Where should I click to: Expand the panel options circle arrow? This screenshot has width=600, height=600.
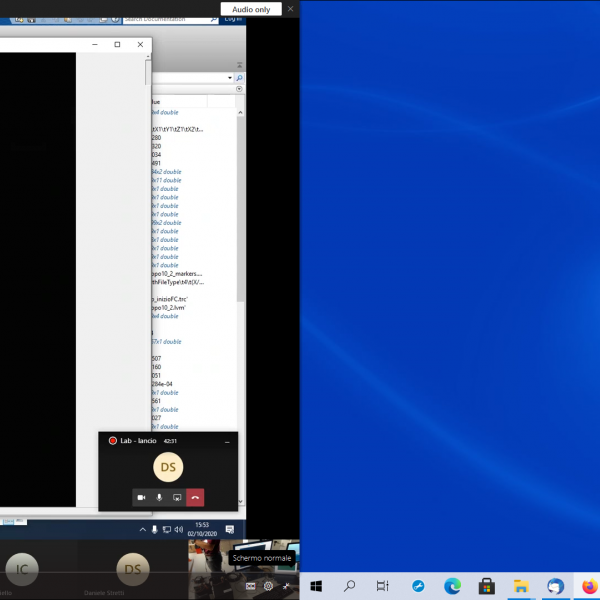coord(239,89)
